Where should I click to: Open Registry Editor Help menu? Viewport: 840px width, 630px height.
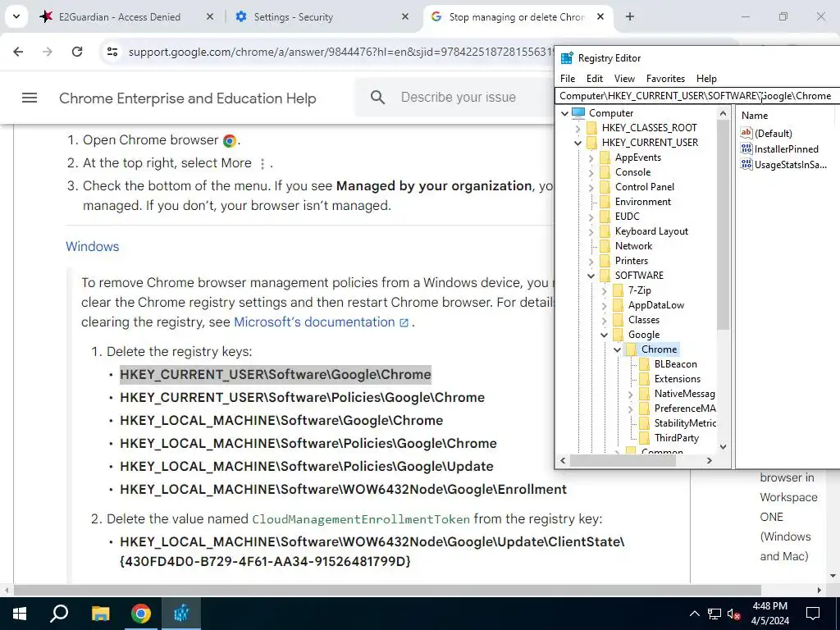706,78
